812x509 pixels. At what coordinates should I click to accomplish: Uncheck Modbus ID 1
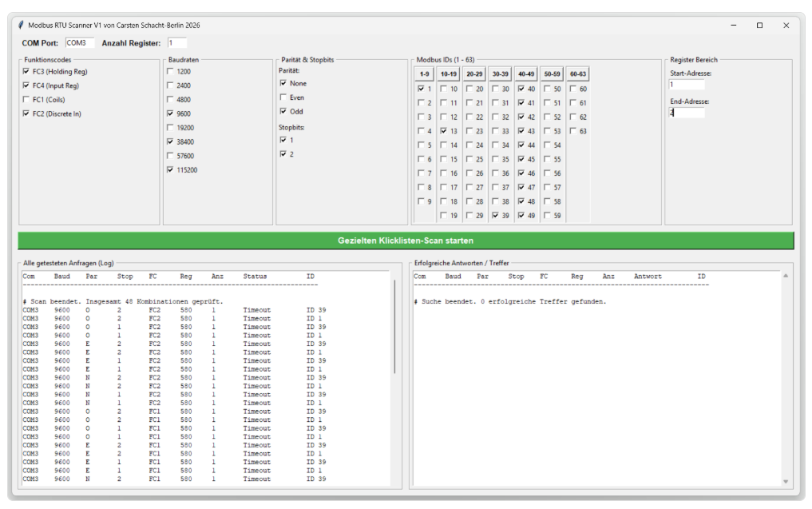[421, 89]
